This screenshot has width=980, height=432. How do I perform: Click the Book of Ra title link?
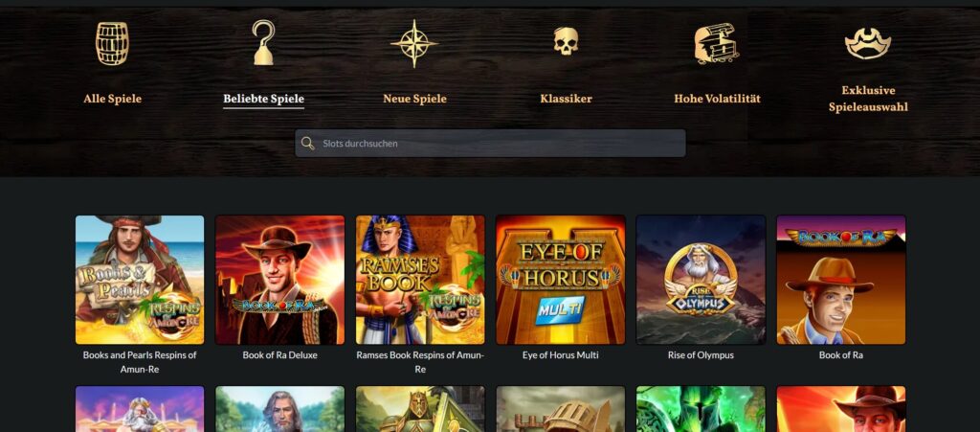840,355
